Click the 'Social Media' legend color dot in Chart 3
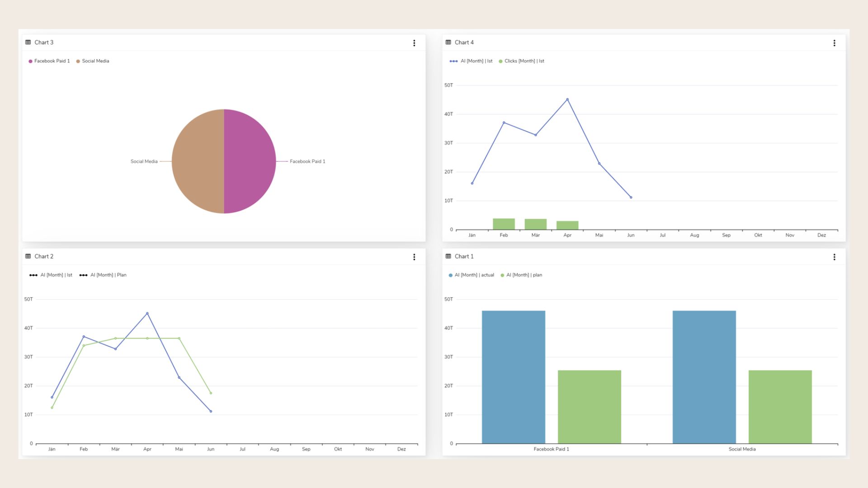This screenshot has width=868, height=488. coord(78,61)
